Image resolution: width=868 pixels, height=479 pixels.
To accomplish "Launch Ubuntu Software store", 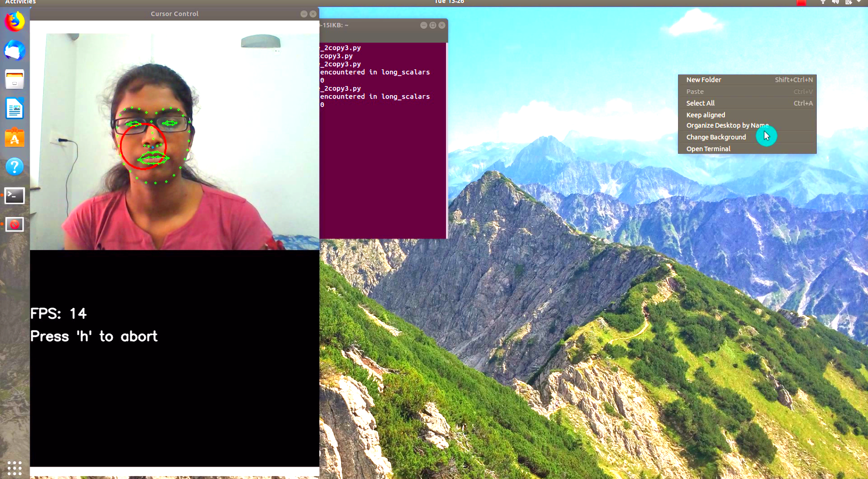I will [x=14, y=138].
